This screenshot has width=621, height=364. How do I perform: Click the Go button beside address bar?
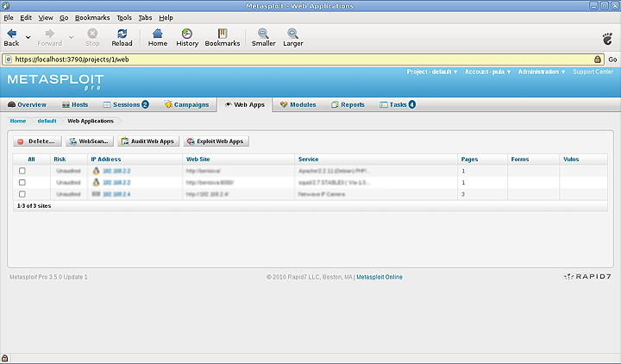(x=612, y=60)
